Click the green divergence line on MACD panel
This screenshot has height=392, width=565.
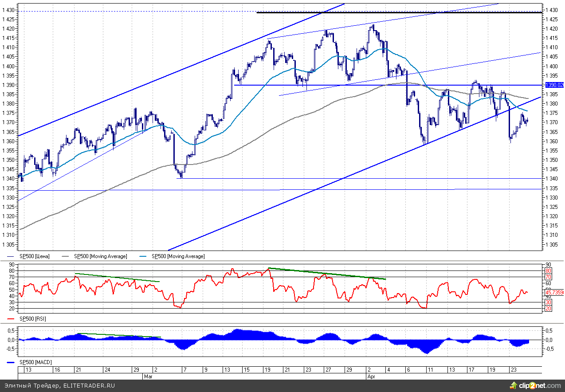point(119,335)
